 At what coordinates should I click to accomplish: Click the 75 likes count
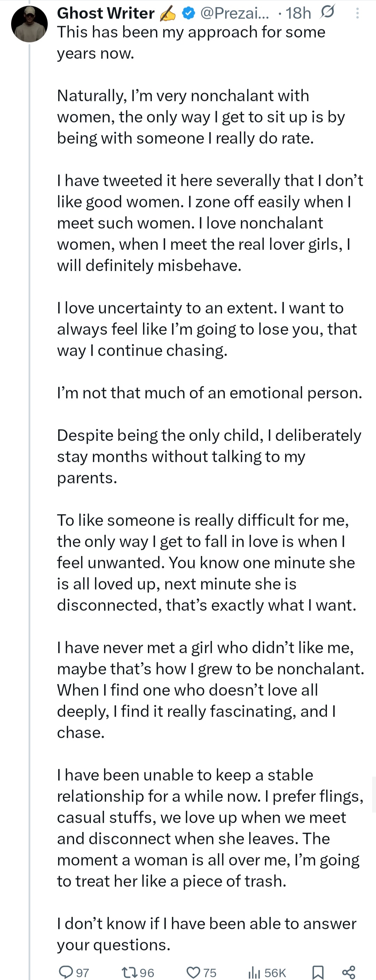click(210, 973)
